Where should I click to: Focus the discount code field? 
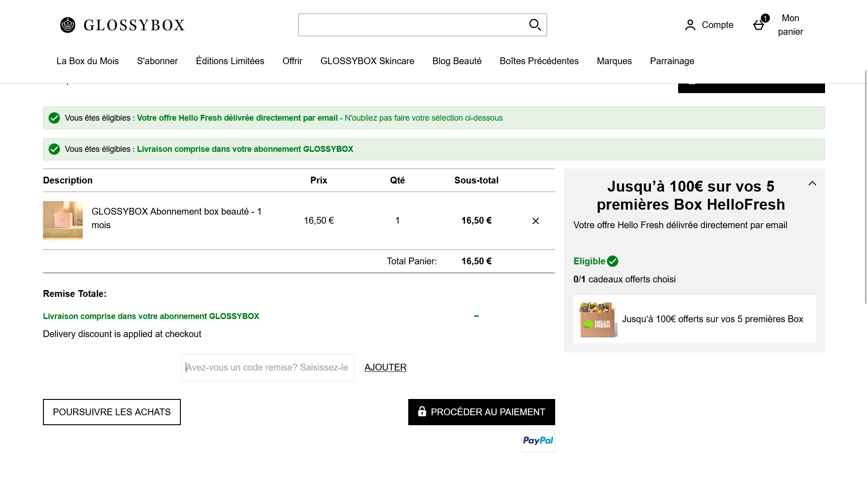click(x=268, y=367)
